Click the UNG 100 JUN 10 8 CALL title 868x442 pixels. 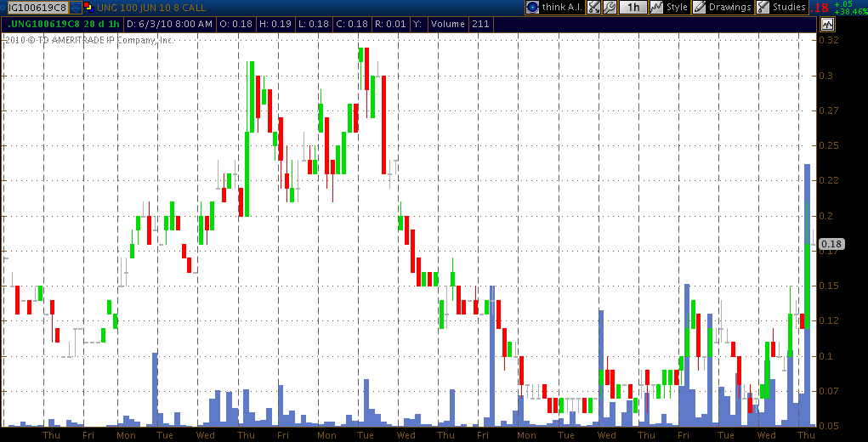(150, 8)
